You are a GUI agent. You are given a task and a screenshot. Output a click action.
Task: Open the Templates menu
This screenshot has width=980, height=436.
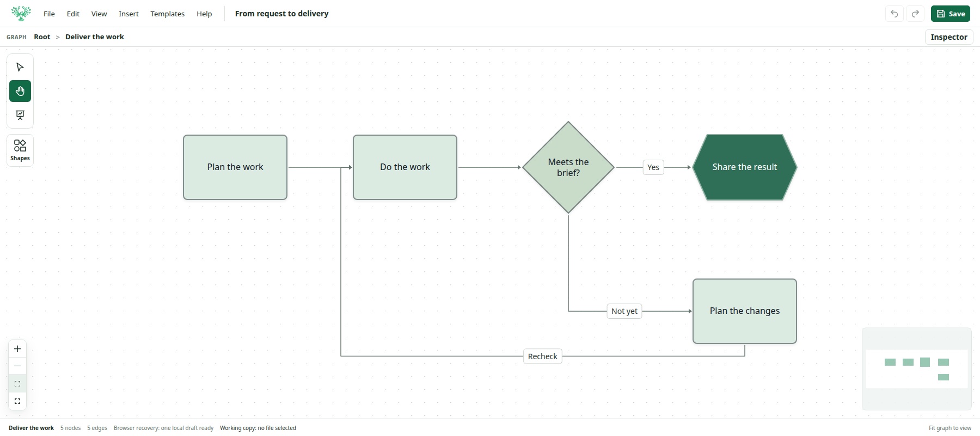pos(167,14)
